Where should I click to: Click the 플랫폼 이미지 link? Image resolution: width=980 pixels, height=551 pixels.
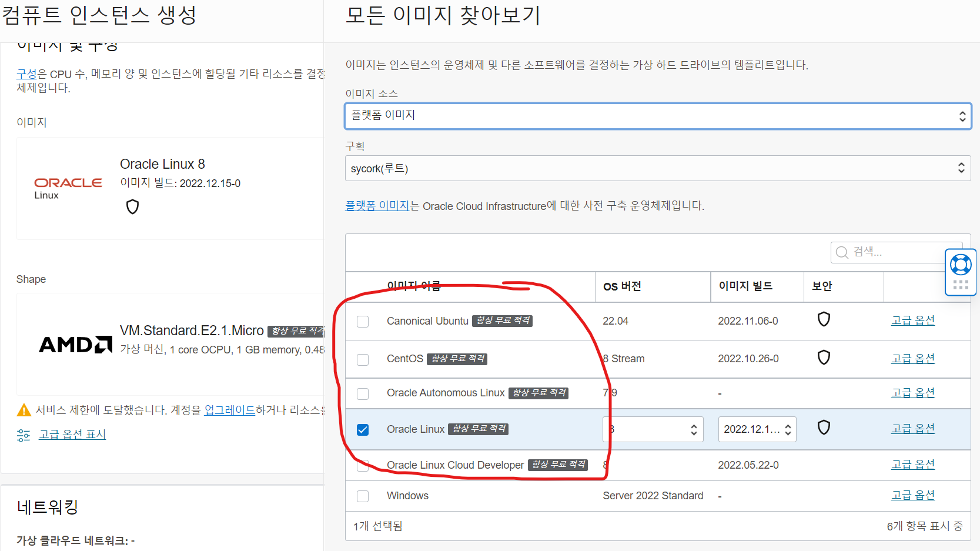point(377,206)
